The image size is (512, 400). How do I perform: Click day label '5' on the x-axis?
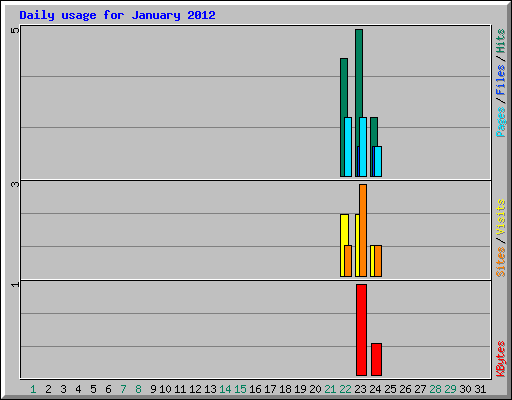[x=93, y=389]
